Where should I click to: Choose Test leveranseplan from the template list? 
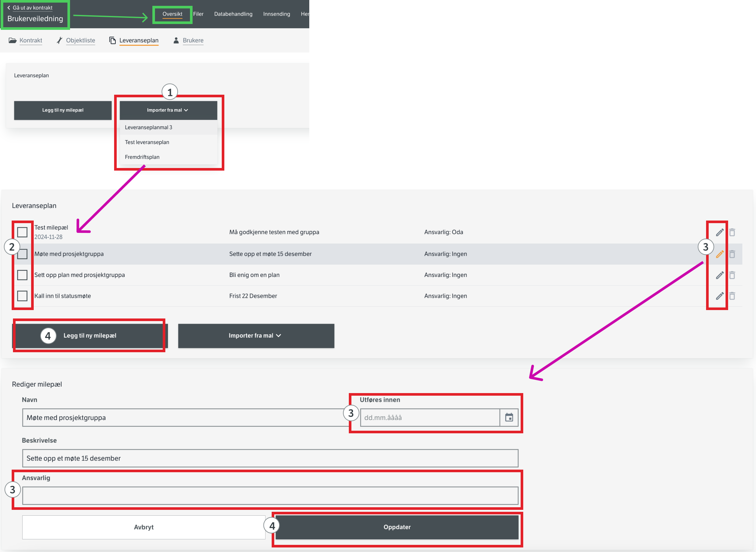tap(147, 142)
